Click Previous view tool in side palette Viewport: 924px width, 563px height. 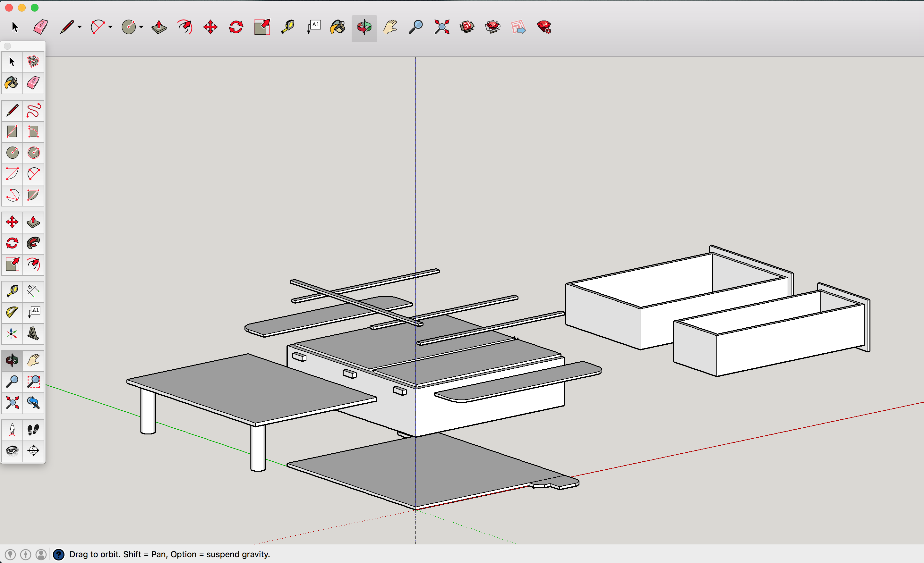pyautogui.click(x=33, y=403)
